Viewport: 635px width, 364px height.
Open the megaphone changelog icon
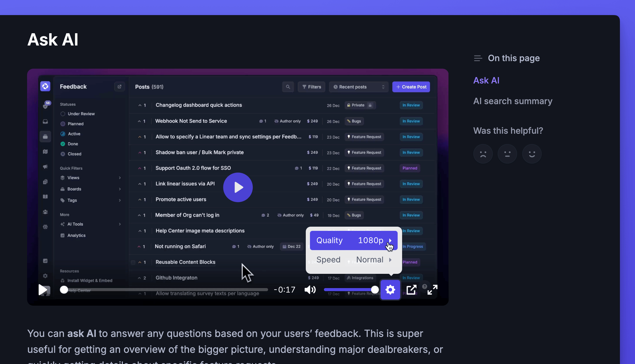(45, 167)
